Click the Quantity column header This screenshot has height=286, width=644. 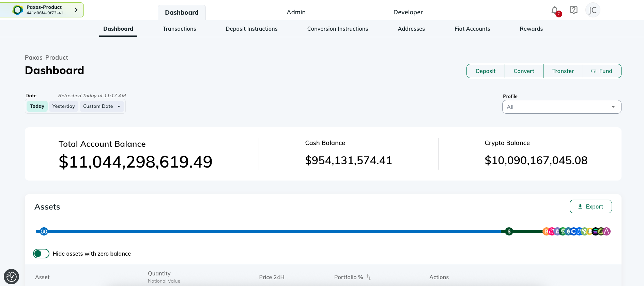tap(159, 273)
